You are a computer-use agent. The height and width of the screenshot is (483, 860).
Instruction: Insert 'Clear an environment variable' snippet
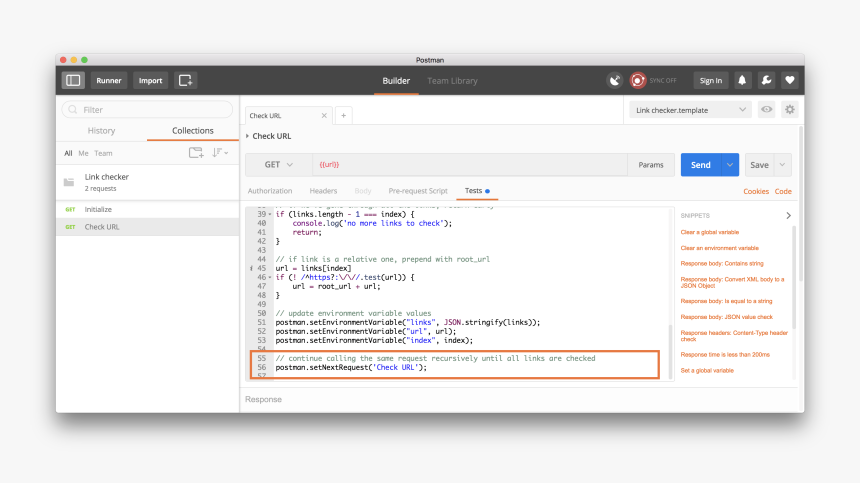tap(720, 248)
